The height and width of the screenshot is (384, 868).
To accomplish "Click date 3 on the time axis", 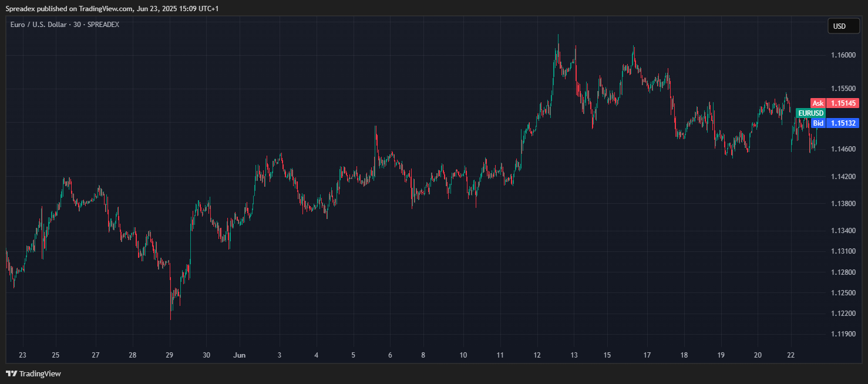I will tap(280, 355).
